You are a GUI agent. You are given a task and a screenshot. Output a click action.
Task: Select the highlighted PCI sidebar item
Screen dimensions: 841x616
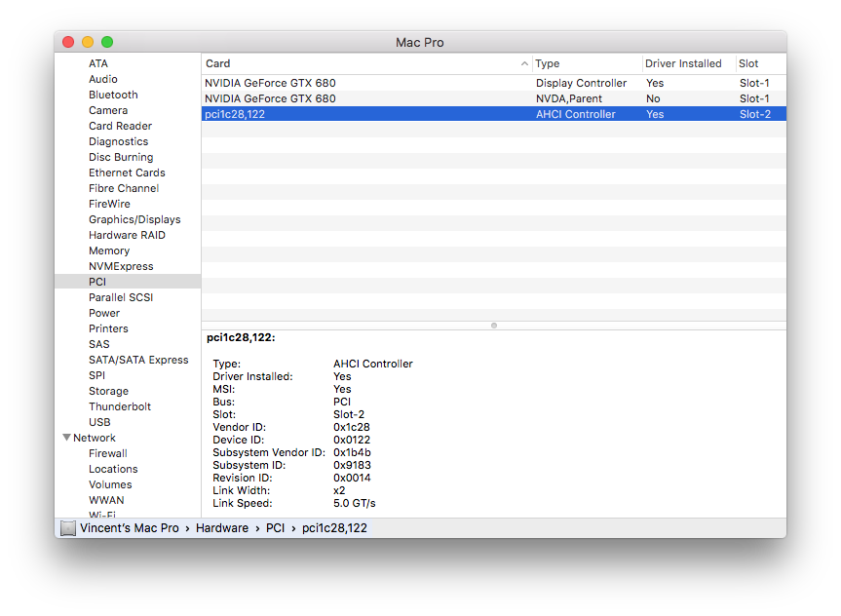[128, 281]
